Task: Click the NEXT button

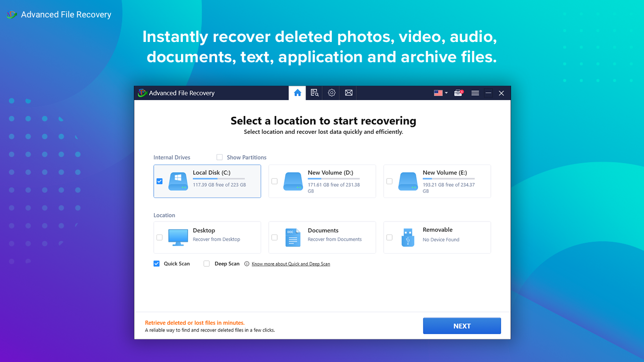Action: tap(462, 326)
